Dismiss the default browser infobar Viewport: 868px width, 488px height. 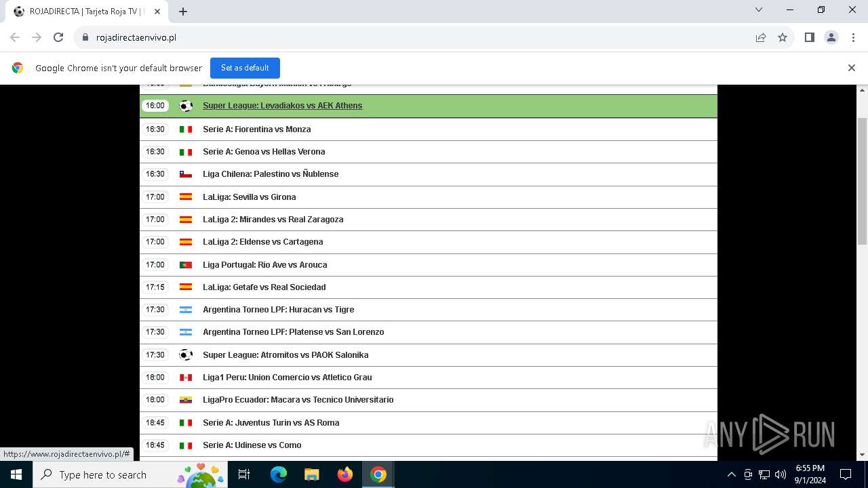pyautogui.click(x=852, y=68)
